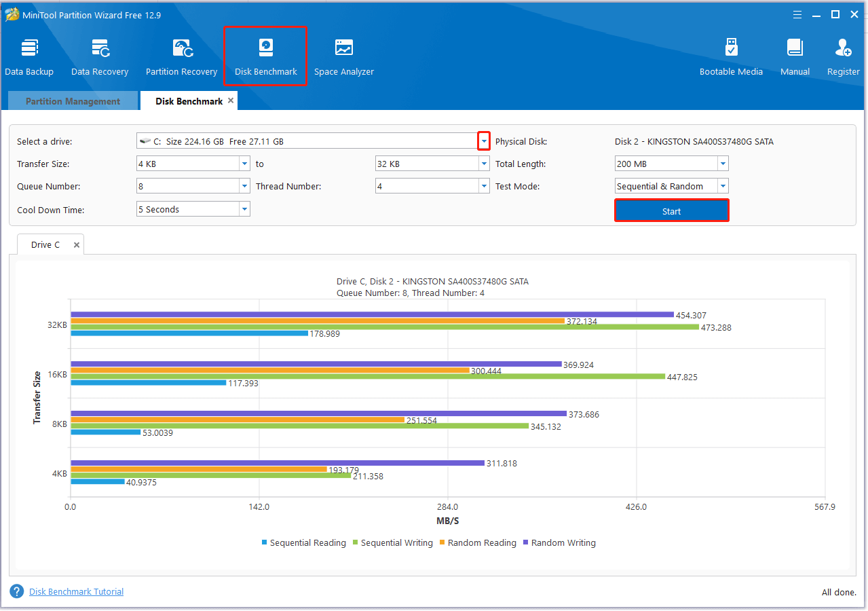Open the 4 KB transfer size dropdown

(244, 164)
